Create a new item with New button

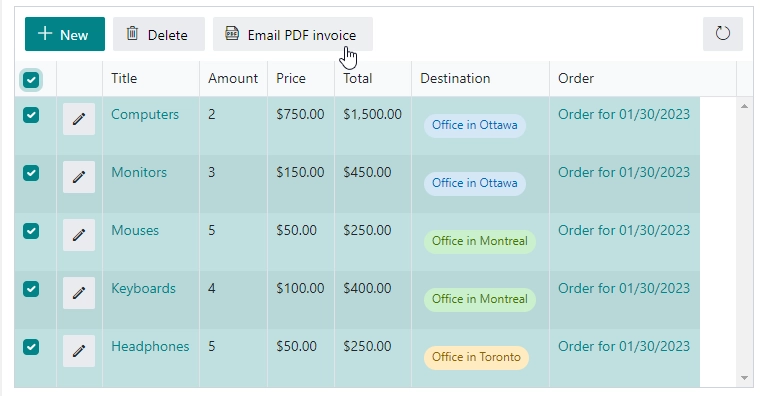pos(65,34)
